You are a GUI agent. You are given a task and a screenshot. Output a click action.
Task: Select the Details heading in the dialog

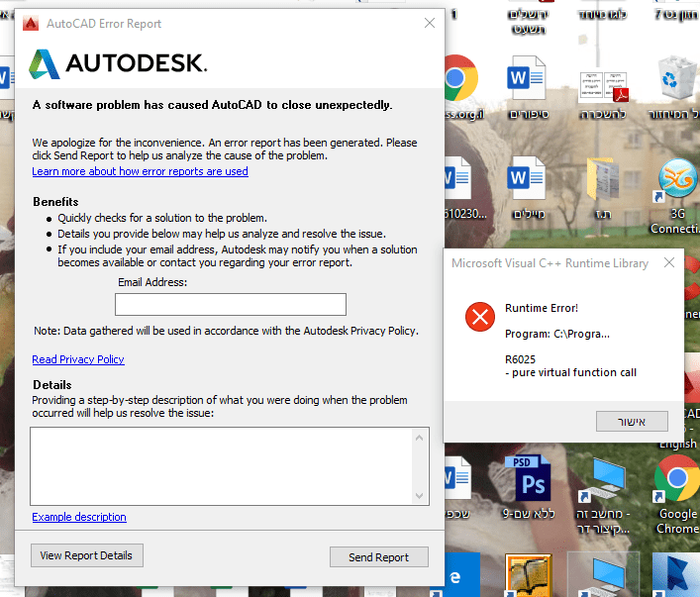pos(52,385)
